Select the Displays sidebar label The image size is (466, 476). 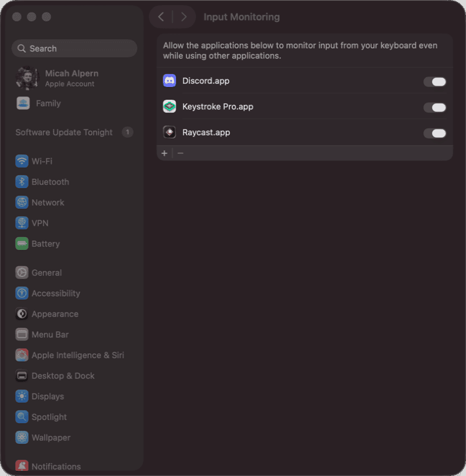(x=48, y=397)
